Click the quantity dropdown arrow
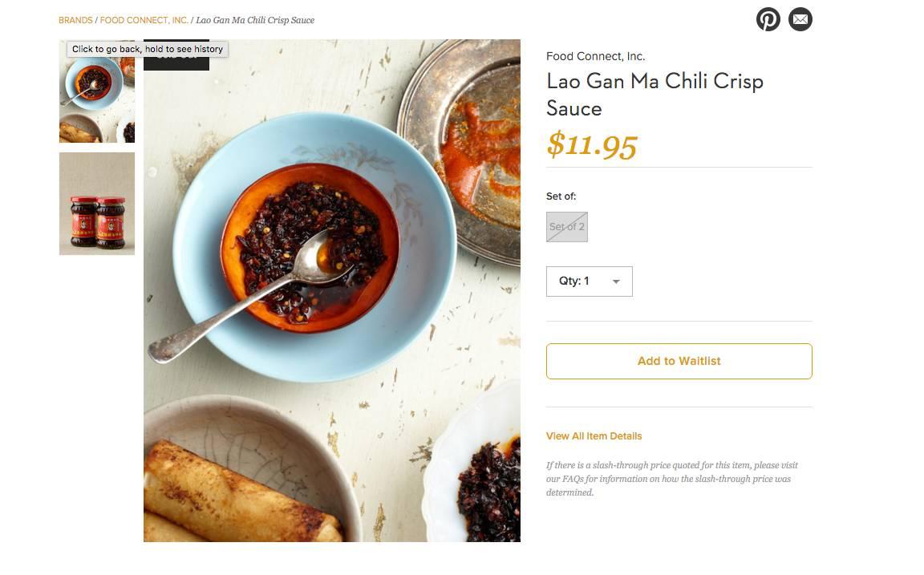The image size is (924, 575). click(616, 281)
